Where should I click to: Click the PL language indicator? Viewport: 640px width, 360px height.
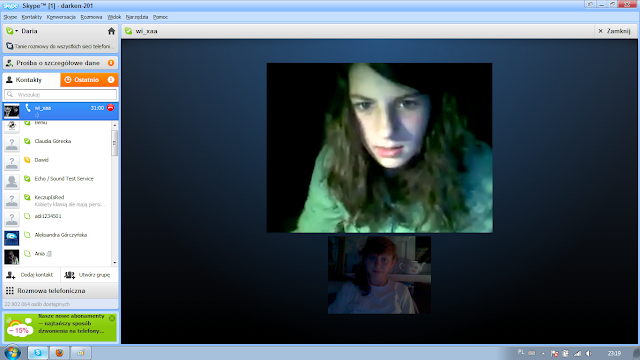(x=521, y=352)
